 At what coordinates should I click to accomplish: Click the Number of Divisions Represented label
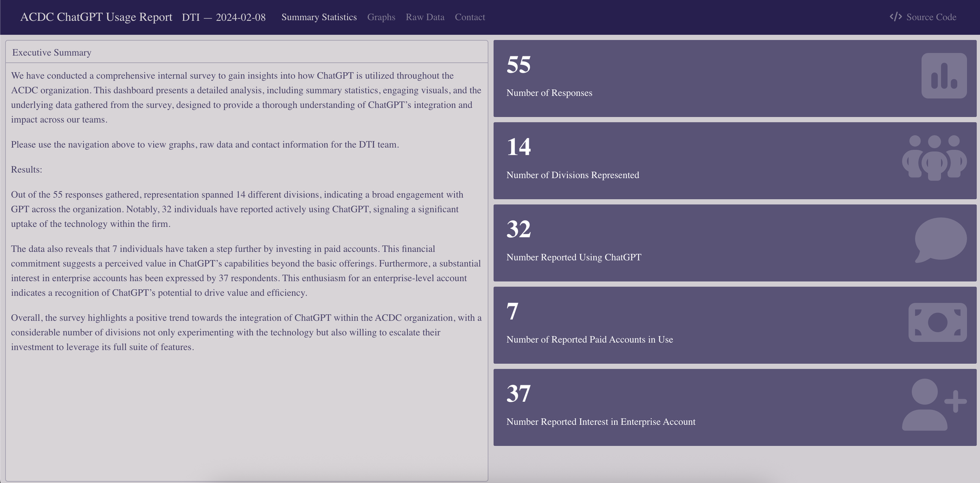click(x=573, y=175)
